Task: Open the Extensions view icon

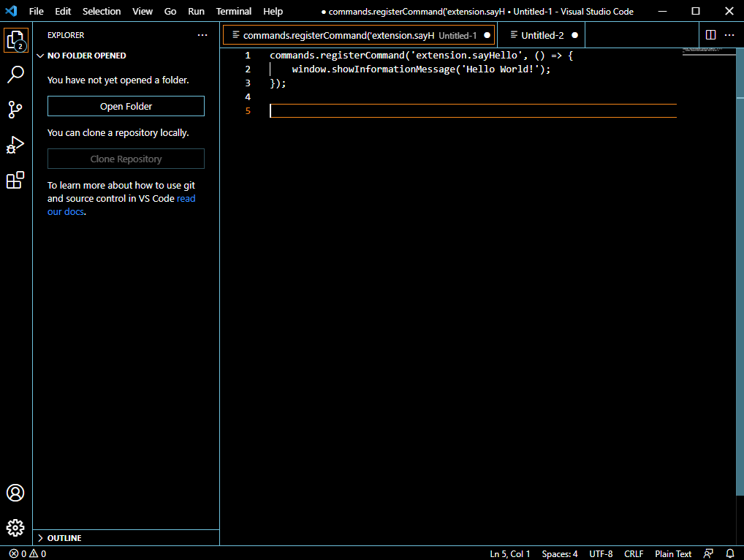Action: [15, 180]
